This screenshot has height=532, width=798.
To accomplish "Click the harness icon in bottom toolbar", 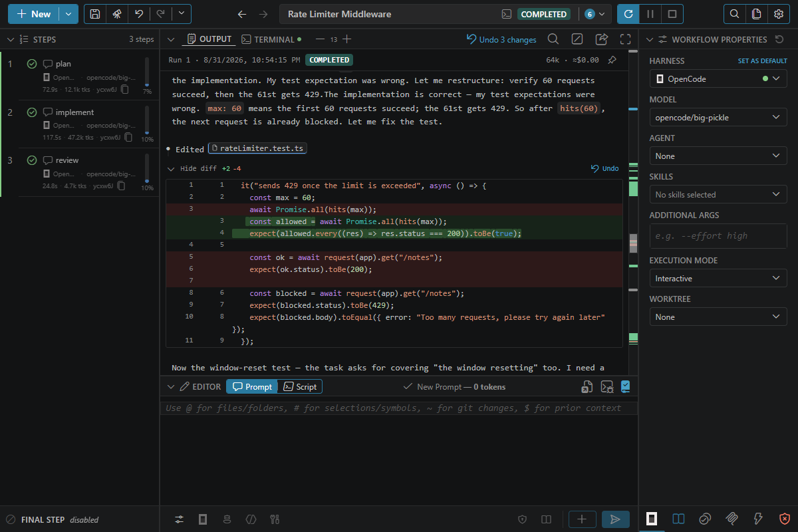I will click(203, 519).
